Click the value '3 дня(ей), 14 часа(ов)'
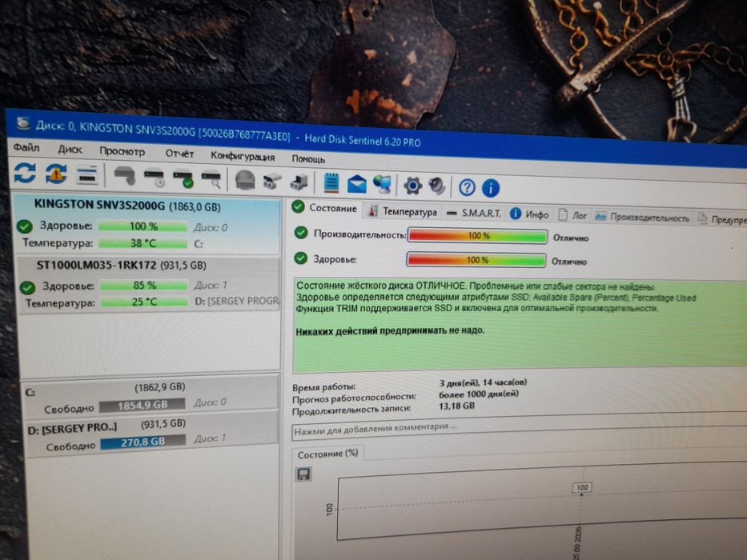This screenshot has height=560, width=747. [x=483, y=382]
